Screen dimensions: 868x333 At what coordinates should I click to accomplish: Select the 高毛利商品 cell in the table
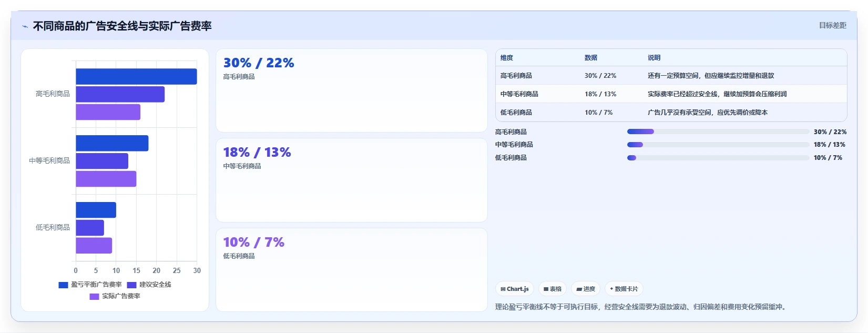tap(516, 76)
